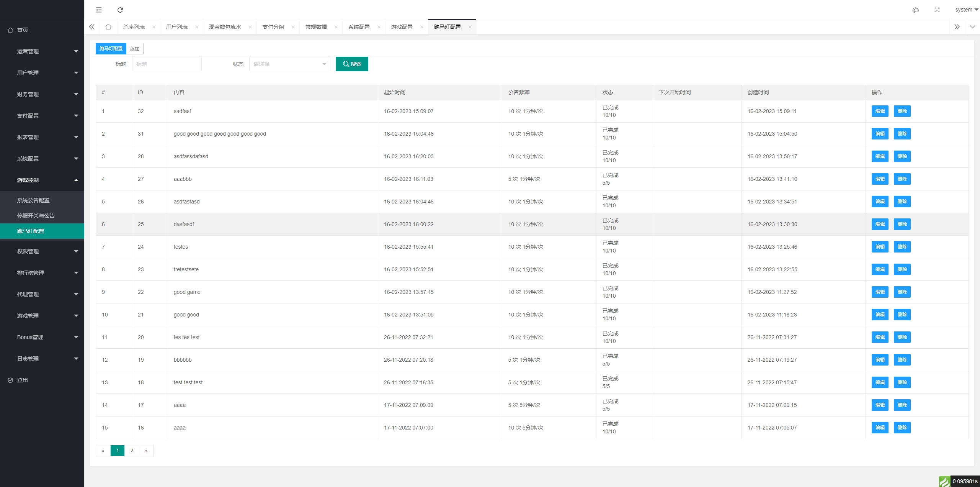Select the 添加 sub-tab
The width and height of the screenshot is (980, 487).
click(x=135, y=49)
